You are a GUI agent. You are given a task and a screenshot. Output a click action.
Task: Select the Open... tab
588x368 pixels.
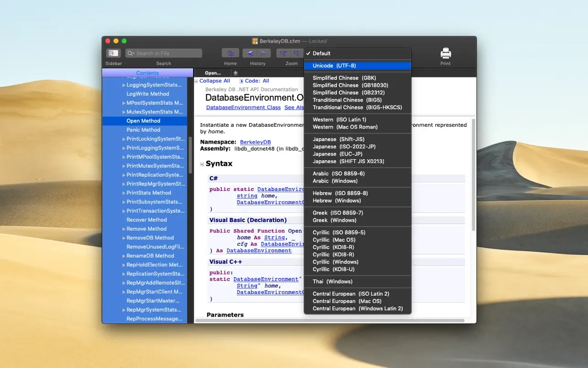click(x=213, y=73)
